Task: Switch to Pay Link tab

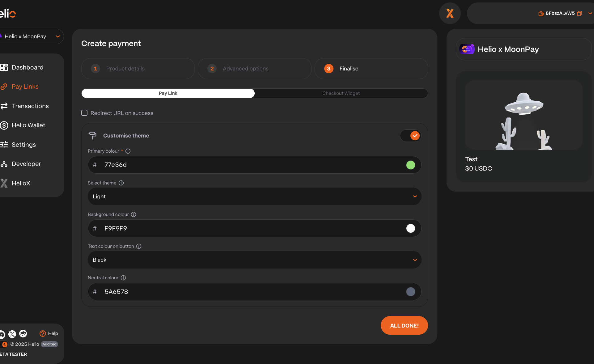Action: pyautogui.click(x=168, y=93)
